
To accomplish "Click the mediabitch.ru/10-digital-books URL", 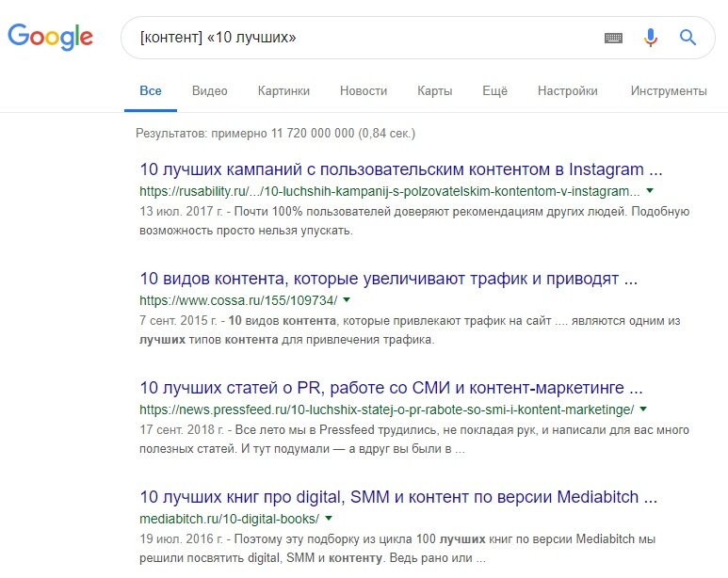I will click(x=230, y=519).
